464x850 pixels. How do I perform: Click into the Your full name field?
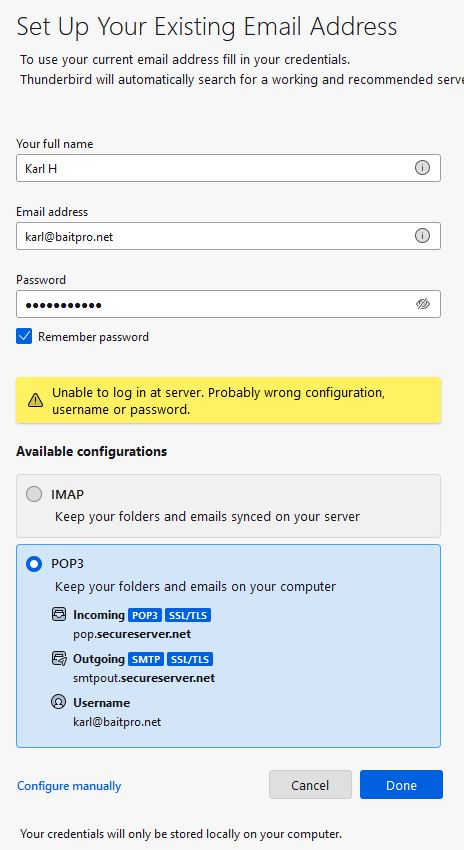[228, 168]
